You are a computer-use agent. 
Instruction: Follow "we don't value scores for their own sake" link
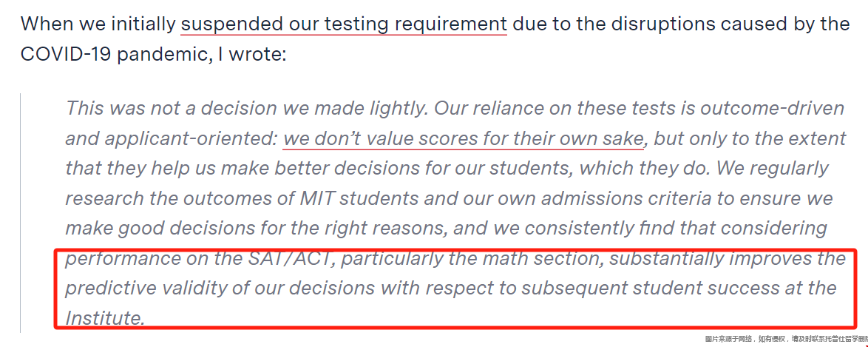point(464,138)
